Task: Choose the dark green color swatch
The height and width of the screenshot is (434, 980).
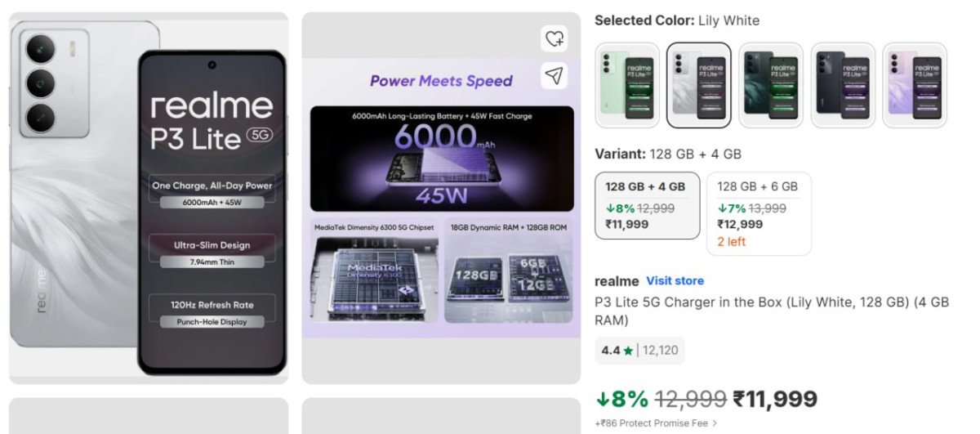Action: click(770, 85)
